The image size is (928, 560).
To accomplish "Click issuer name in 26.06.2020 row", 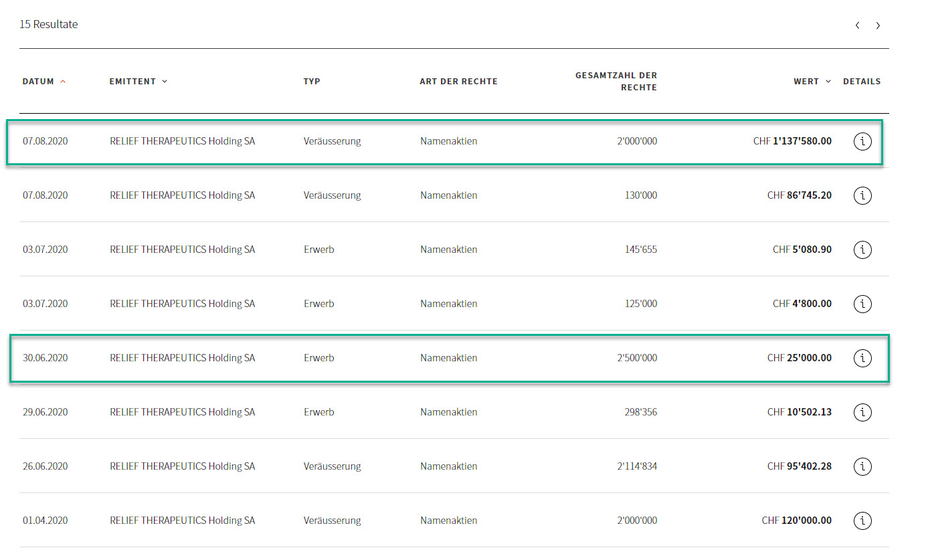I will point(182,466).
